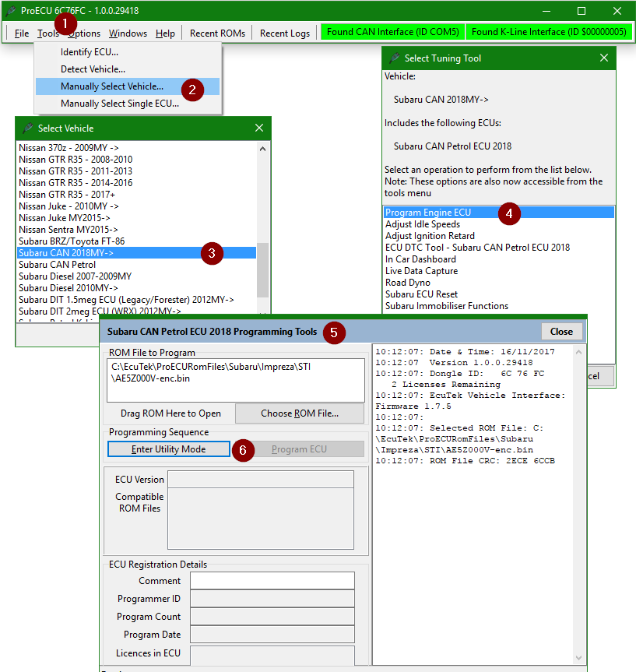
Task: Select Live Data Capture tool
Action: click(421, 271)
